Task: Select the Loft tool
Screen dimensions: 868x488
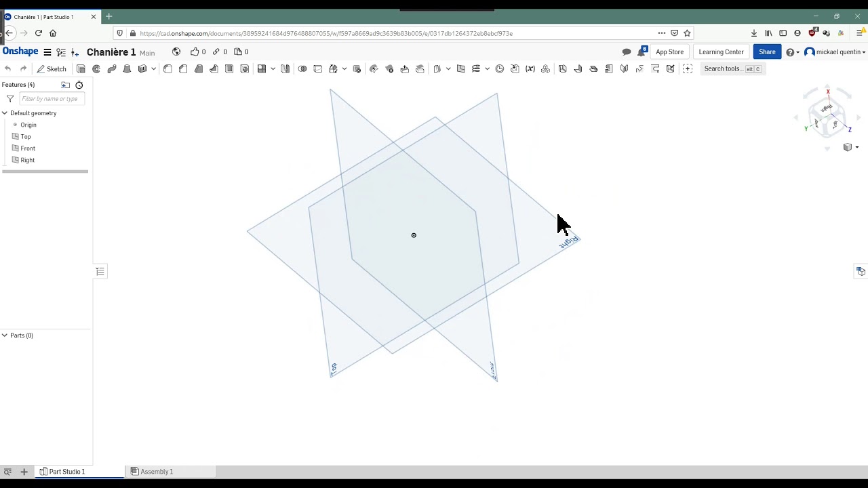Action: point(127,68)
